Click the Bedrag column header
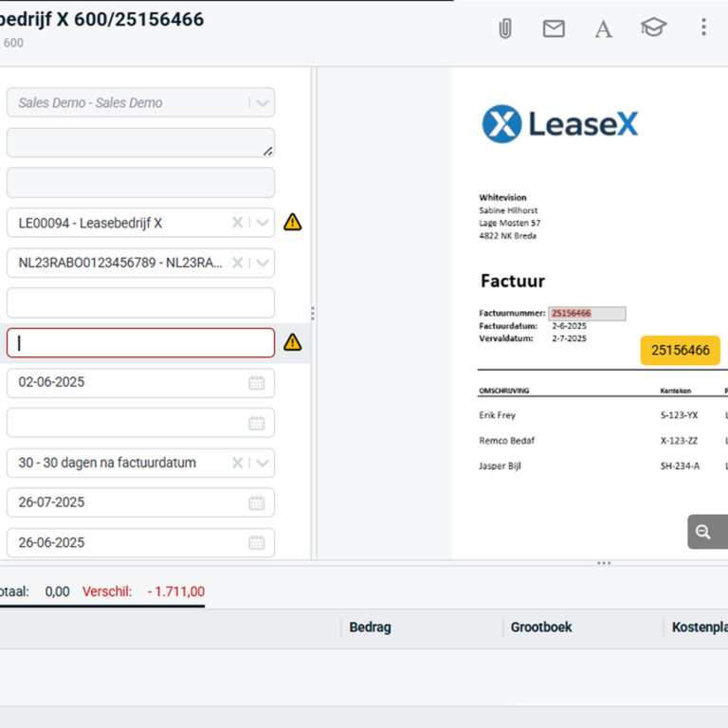Screen dimensions: 728x728 click(370, 627)
